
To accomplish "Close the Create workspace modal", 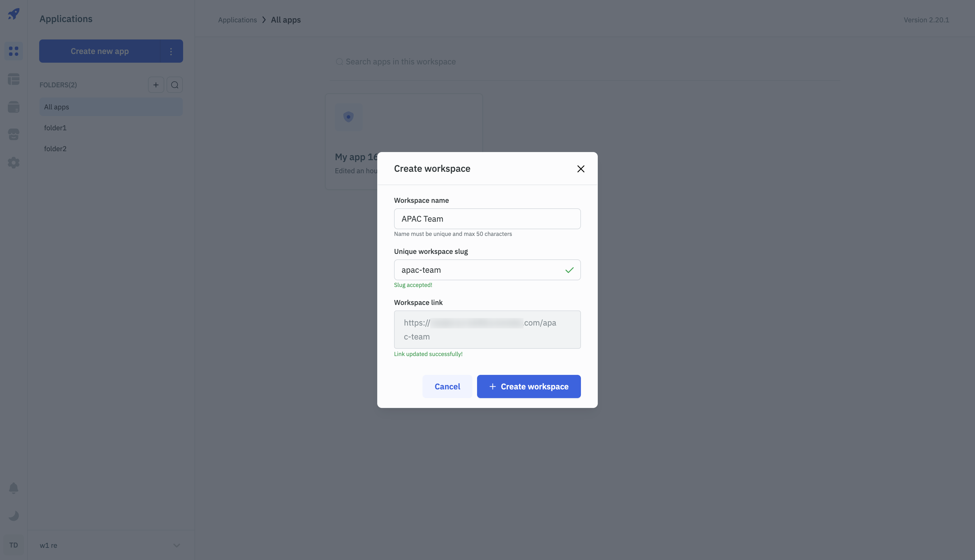I will tap(581, 169).
